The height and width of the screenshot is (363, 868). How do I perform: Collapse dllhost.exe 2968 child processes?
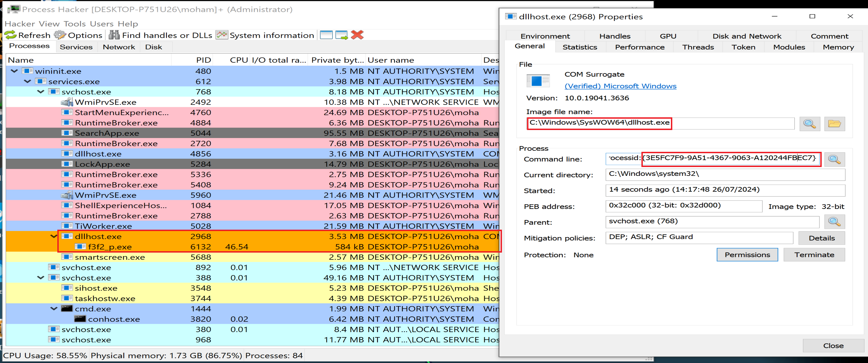tap(53, 236)
